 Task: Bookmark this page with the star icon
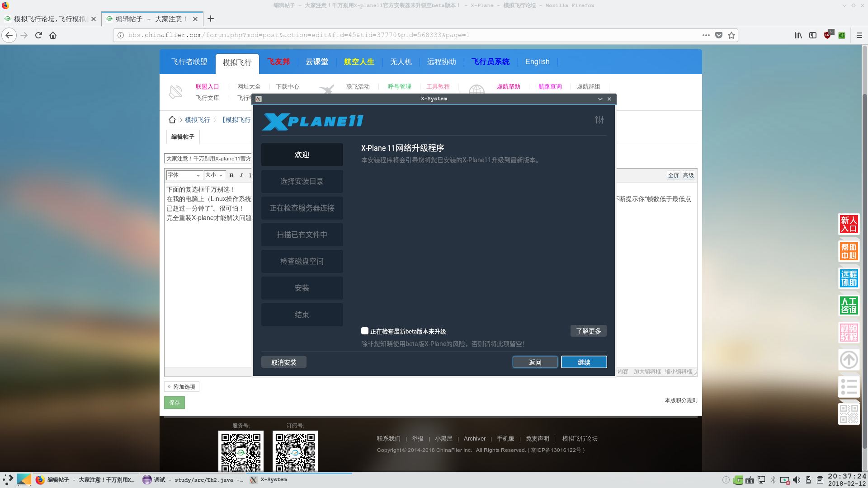pos(731,35)
